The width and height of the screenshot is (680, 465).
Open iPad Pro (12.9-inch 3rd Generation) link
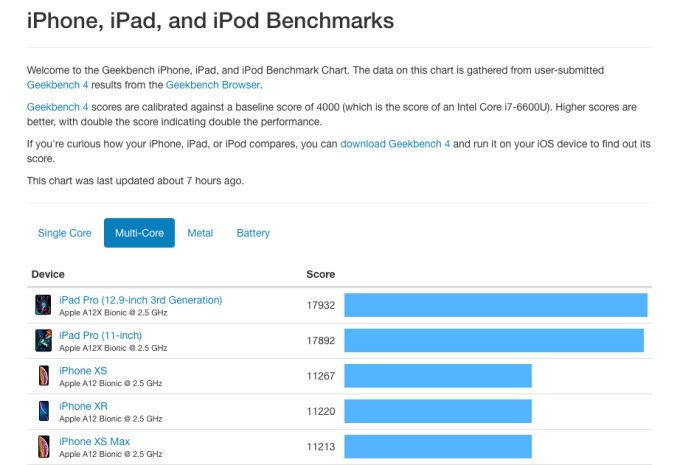click(141, 300)
